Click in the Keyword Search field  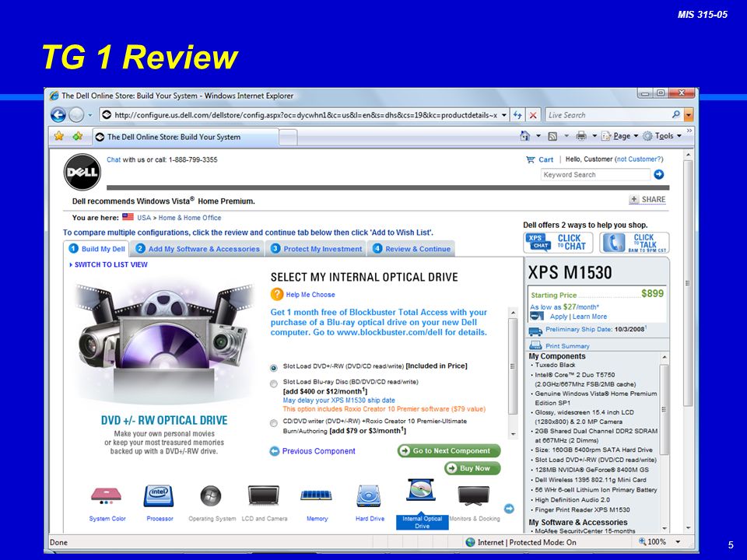(595, 175)
